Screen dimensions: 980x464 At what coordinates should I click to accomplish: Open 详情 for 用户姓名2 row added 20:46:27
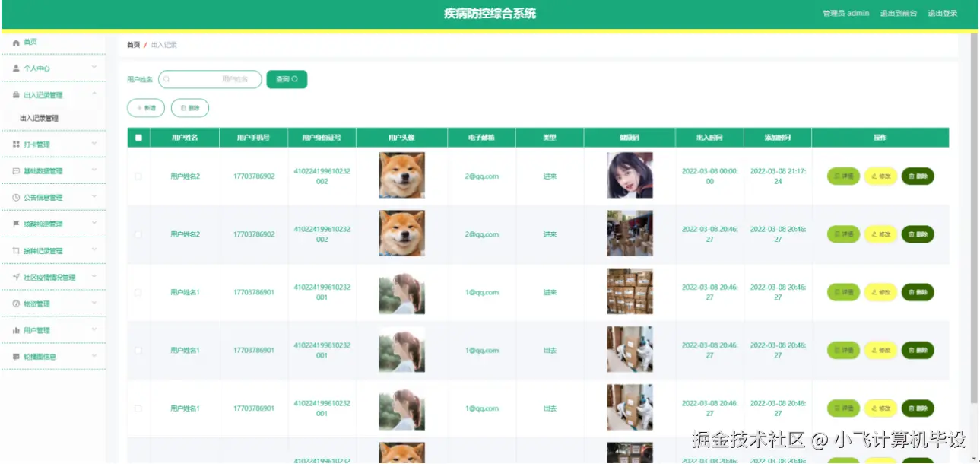[843, 234]
